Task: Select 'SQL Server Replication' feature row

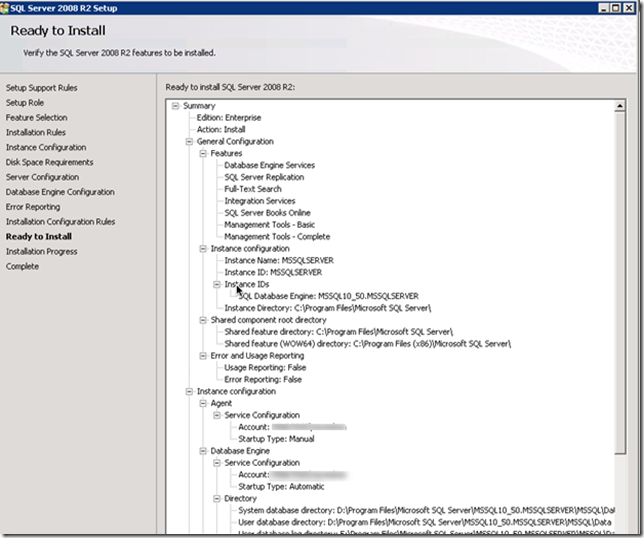Action: click(x=264, y=177)
